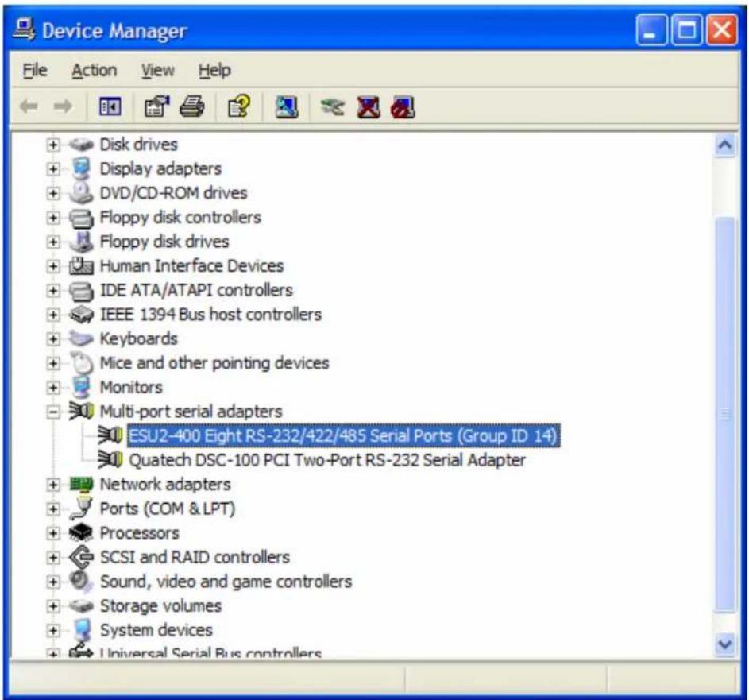Open the Action menu

click(94, 70)
